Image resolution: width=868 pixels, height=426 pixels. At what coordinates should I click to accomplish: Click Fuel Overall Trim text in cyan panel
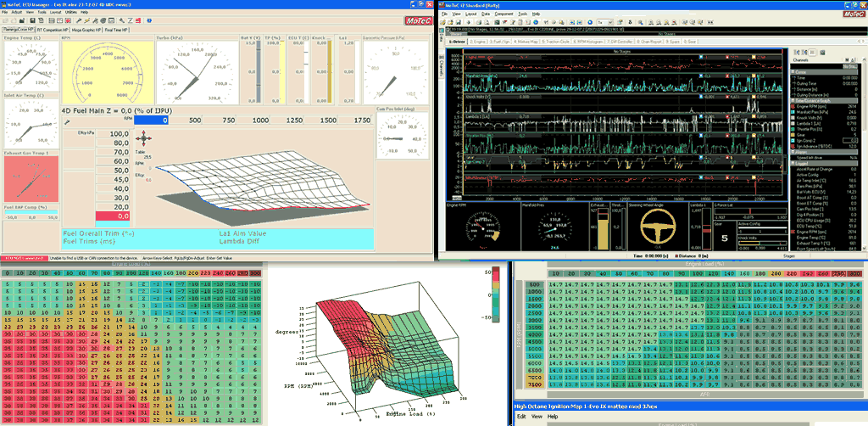click(99, 233)
